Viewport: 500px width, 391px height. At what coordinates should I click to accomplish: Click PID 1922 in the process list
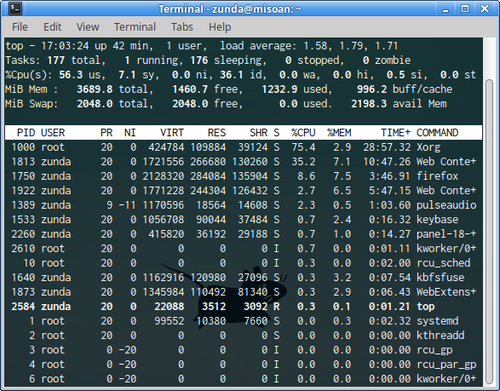coord(23,191)
